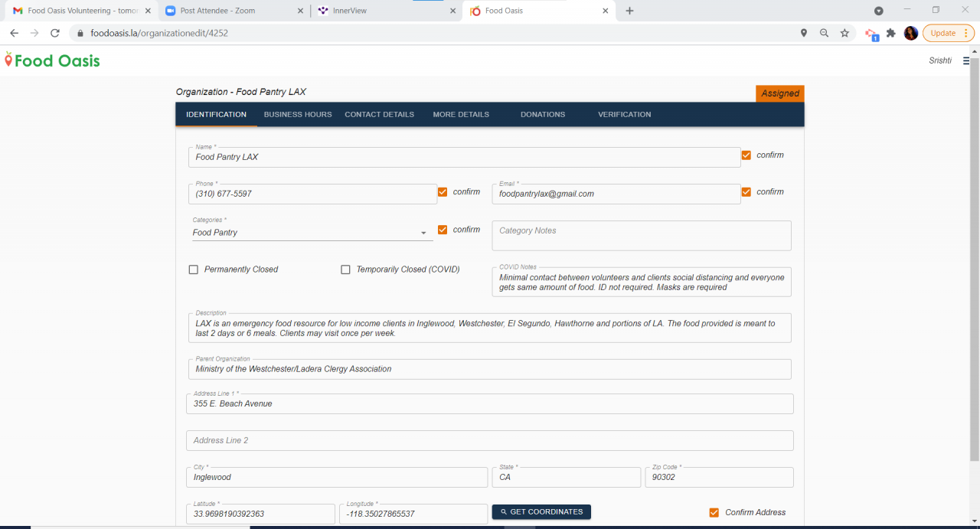Open the Chrome profile avatar

pyautogui.click(x=911, y=33)
